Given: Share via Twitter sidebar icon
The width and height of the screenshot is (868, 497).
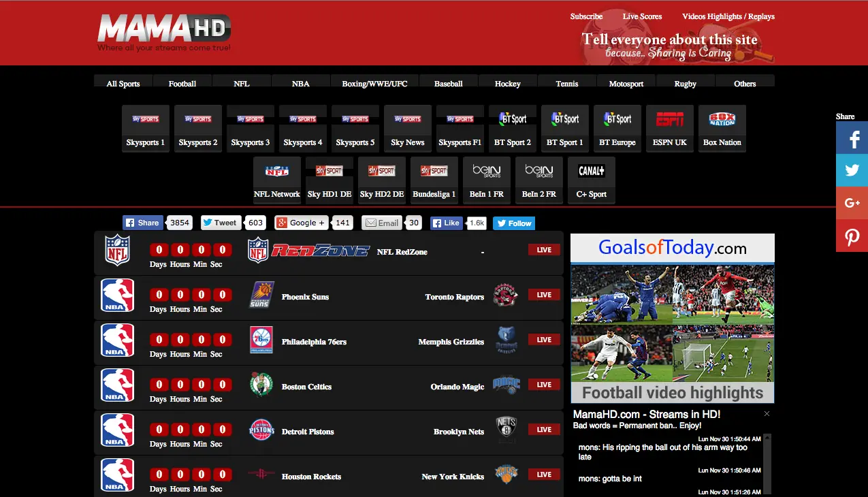Looking at the screenshot, I should coord(852,170).
